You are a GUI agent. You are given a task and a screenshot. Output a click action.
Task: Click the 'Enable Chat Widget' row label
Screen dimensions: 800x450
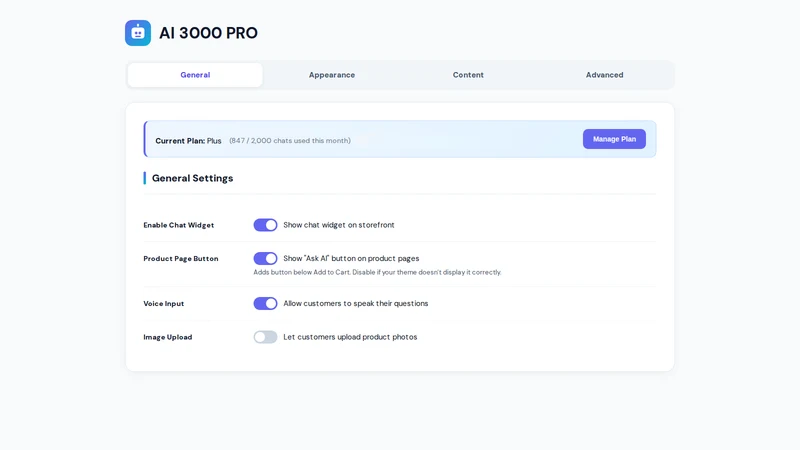[x=179, y=225]
